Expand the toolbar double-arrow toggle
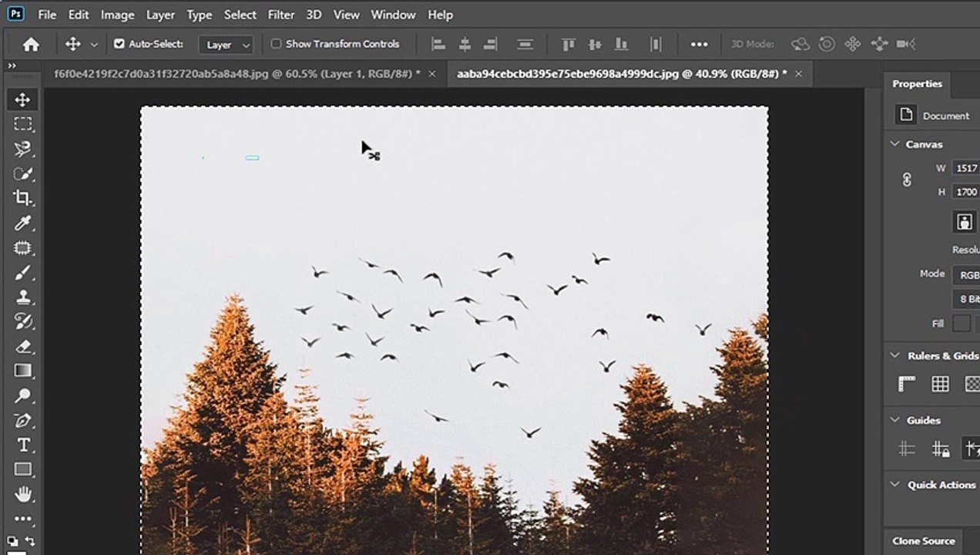The height and width of the screenshot is (555, 980). point(12,66)
